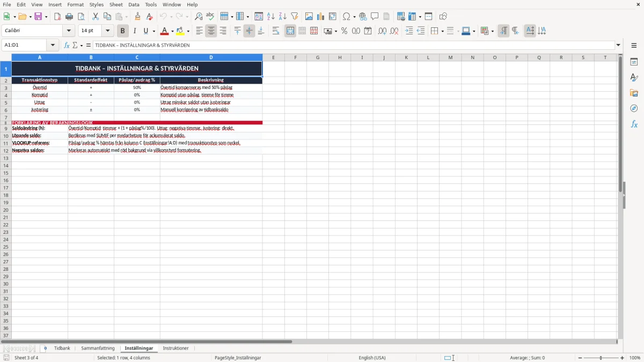Toggle the AutoFilter icon
The width and height of the screenshot is (644, 362).
295,17
